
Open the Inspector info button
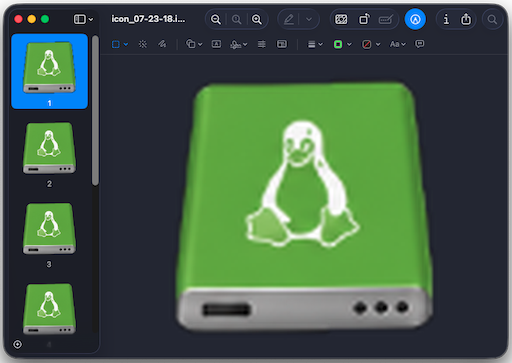(446, 19)
